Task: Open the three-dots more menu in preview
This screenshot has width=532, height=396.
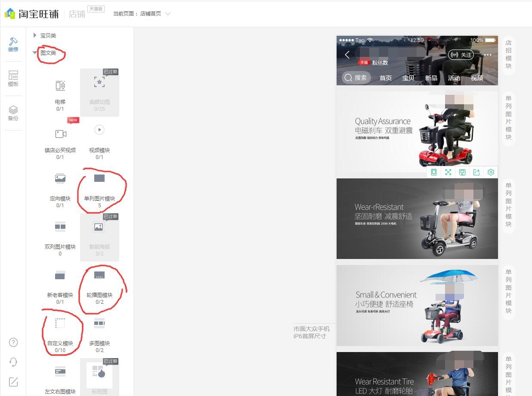Action: (x=488, y=55)
